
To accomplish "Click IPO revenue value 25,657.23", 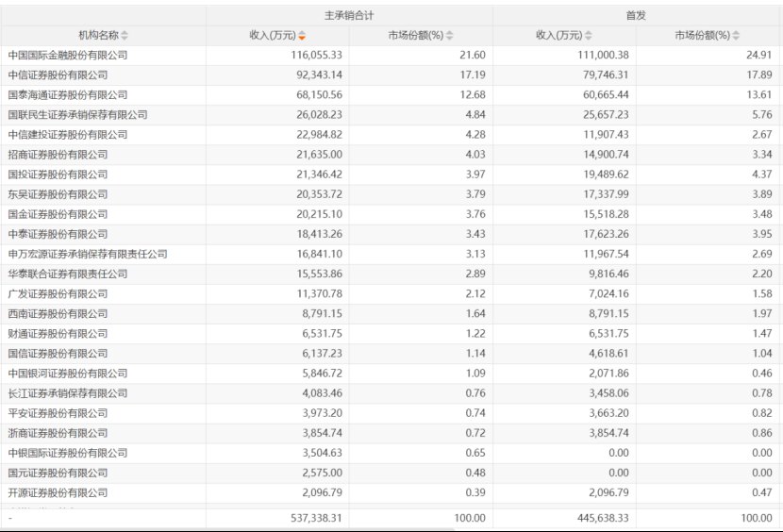I will click(x=606, y=115).
